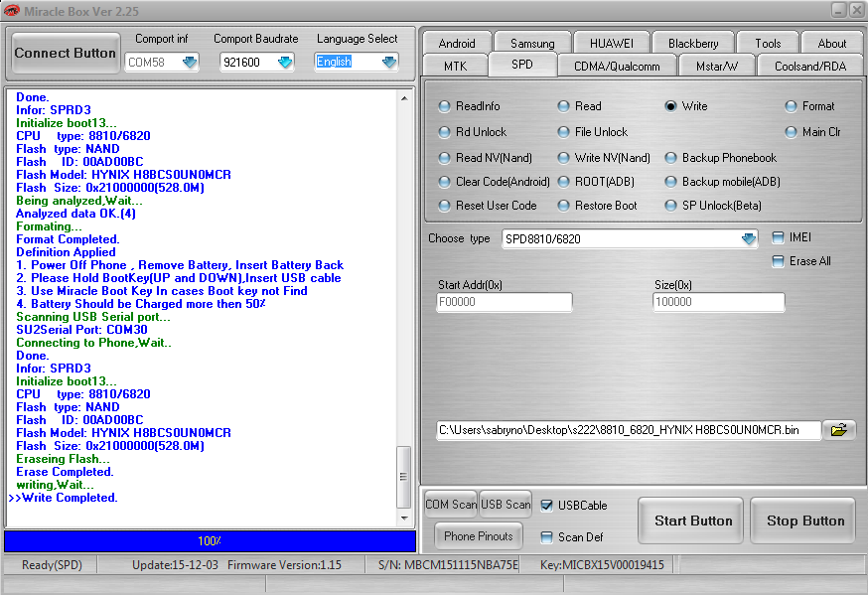Open Phone Pinouts
Viewport: 868px width, 595px height.
point(479,535)
